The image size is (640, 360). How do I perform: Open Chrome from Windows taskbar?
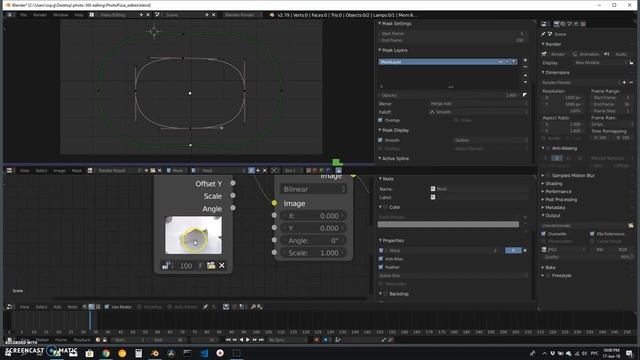click(x=106, y=353)
